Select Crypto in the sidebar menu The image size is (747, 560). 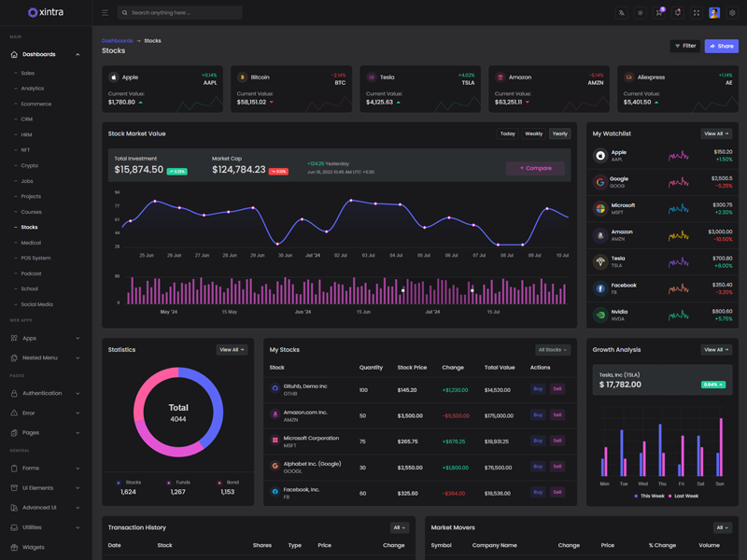(30, 165)
